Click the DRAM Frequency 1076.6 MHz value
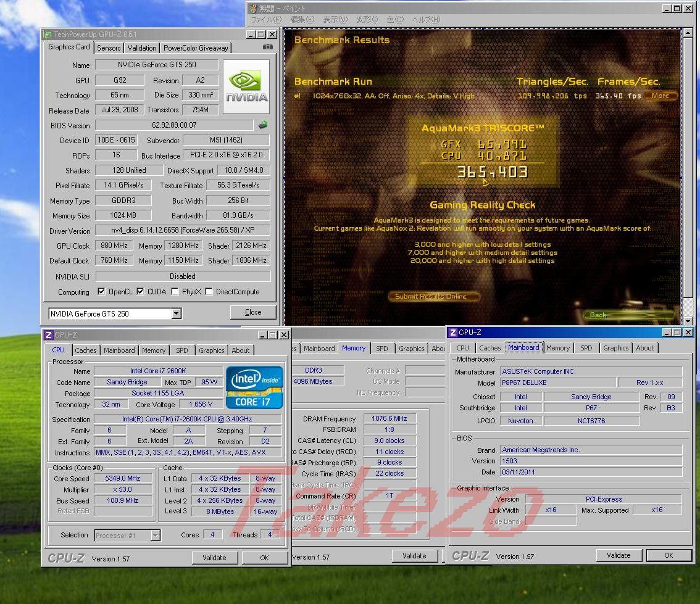700x604 pixels. [390, 418]
